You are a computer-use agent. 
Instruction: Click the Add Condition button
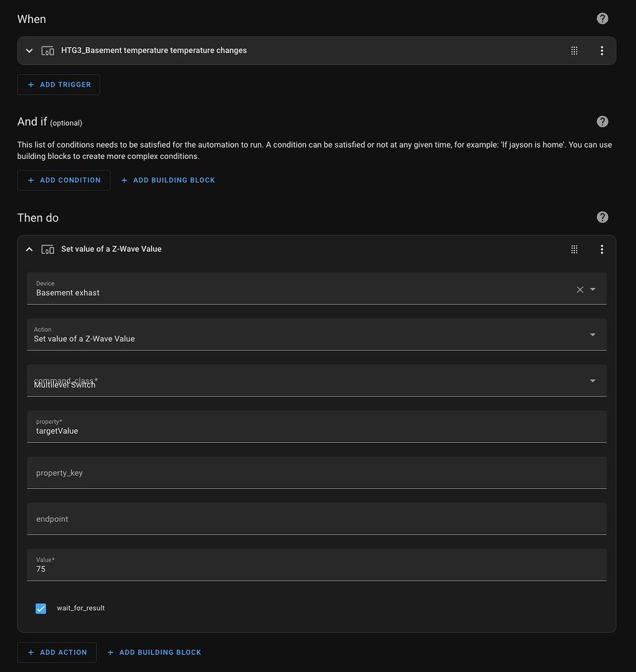(64, 180)
